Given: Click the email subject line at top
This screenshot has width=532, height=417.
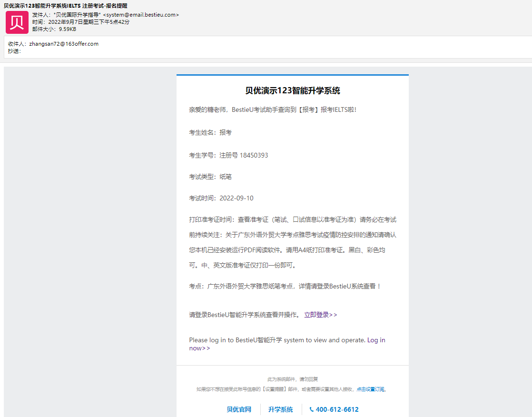Looking at the screenshot, I should [x=66, y=6].
